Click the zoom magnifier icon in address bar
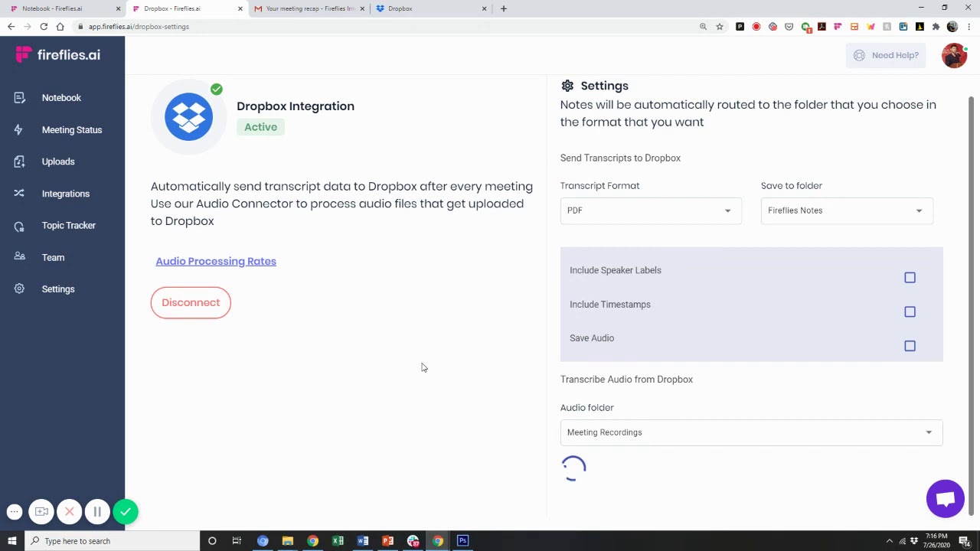 pyautogui.click(x=703, y=27)
